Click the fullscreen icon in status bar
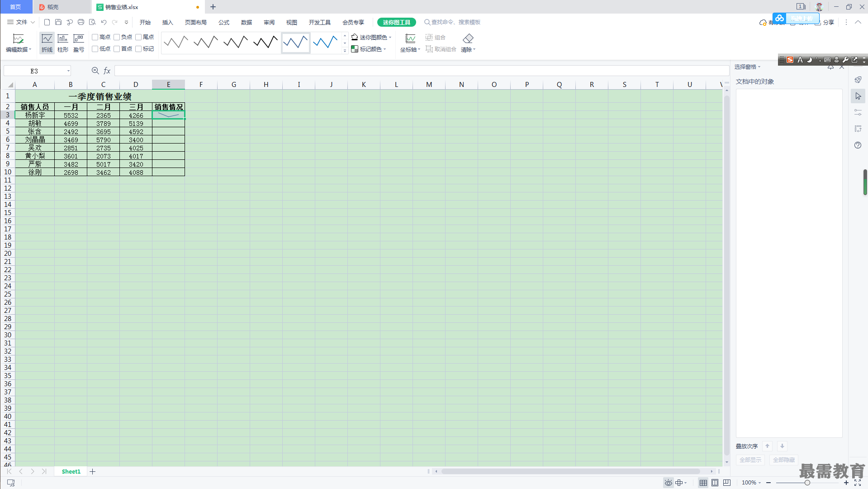The image size is (868, 489). point(858,483)
